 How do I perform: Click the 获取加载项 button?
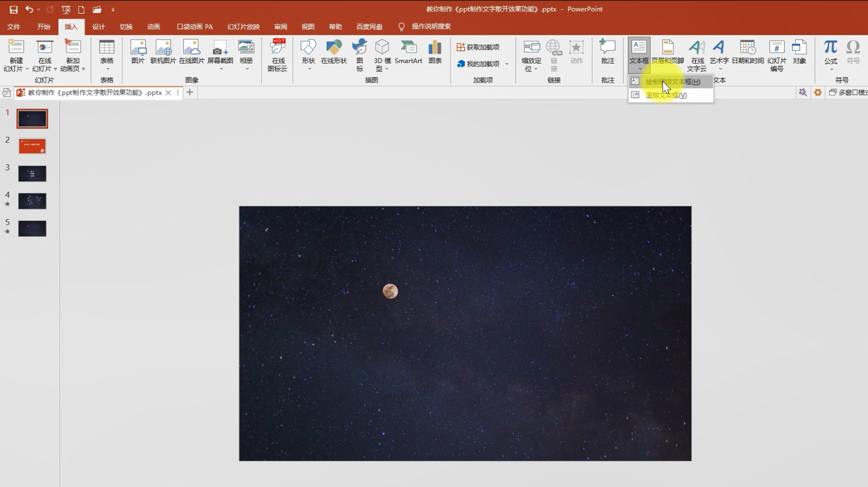(478, 48)
